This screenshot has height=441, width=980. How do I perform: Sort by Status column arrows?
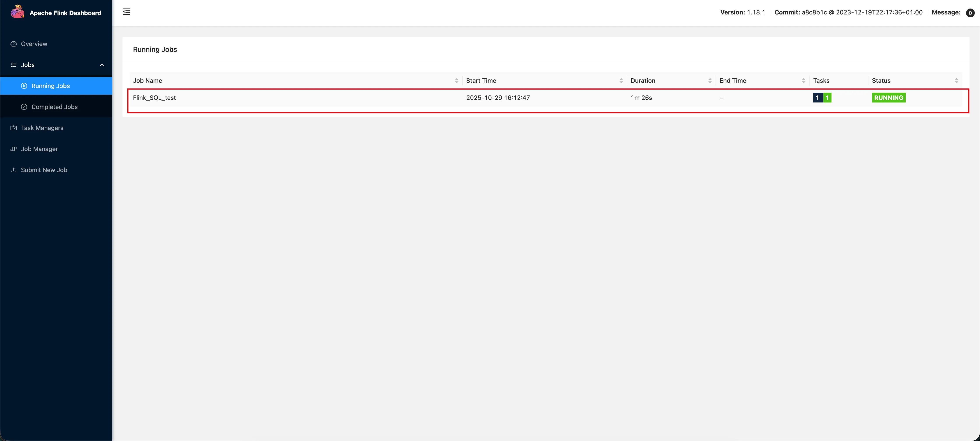tap(956, 81)
